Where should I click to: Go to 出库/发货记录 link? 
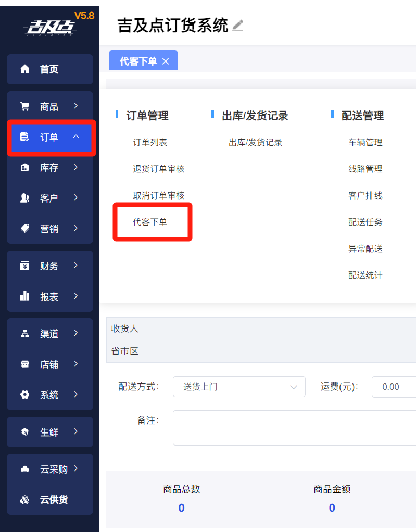[255, 142]
